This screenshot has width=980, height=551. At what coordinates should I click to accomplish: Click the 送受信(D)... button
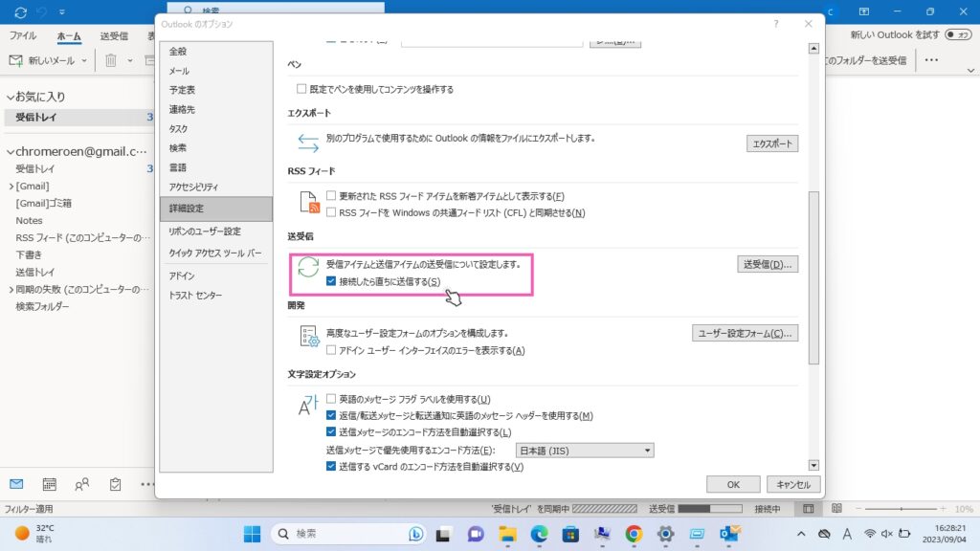(x=768, y=264)
